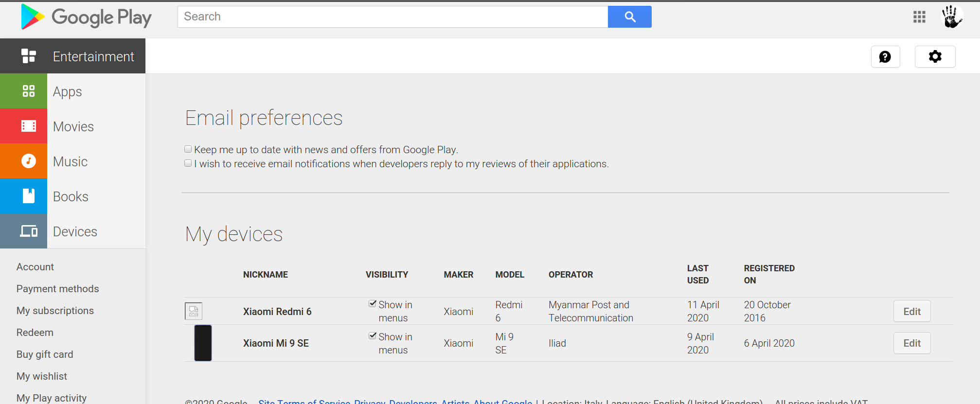
Task: Open My subscriptions
Action: (x=55, y=311)
